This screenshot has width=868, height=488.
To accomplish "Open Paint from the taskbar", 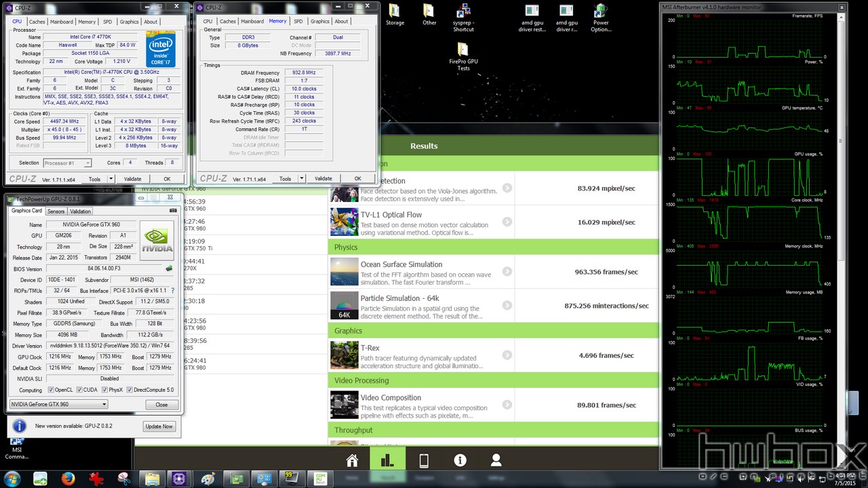I will (208, 479).
